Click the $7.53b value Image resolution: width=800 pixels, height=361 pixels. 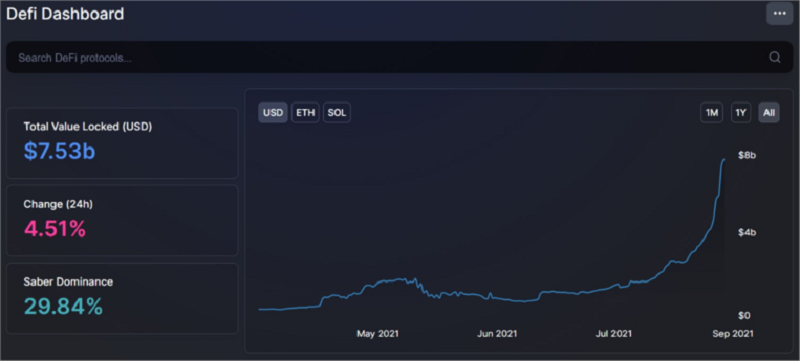coord(59,151)
